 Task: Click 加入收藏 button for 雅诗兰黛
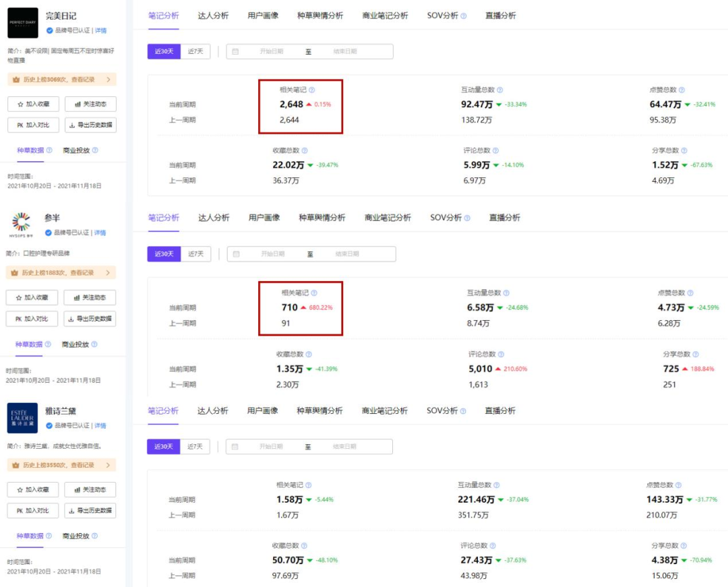point(33,489)
